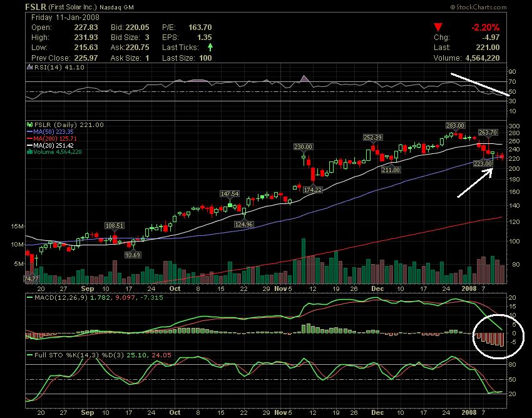
Task: Click the "(First Solar Inc.)" company name
Action: coord(73,7)
